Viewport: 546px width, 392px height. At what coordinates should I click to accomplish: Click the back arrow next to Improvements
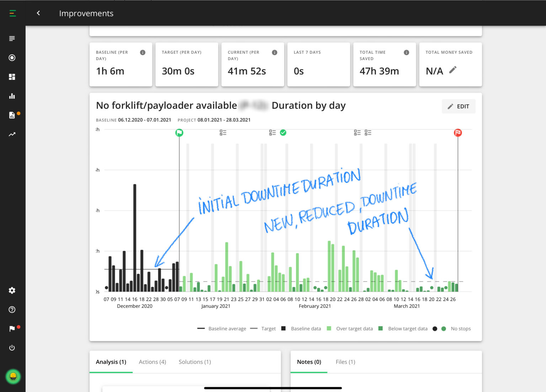(x=38, y=13)
